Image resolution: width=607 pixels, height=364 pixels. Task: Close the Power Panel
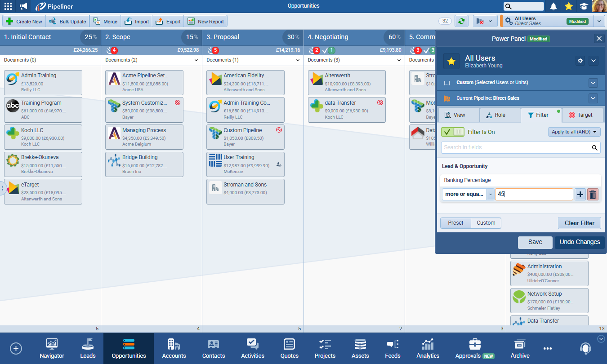[599, 39]
